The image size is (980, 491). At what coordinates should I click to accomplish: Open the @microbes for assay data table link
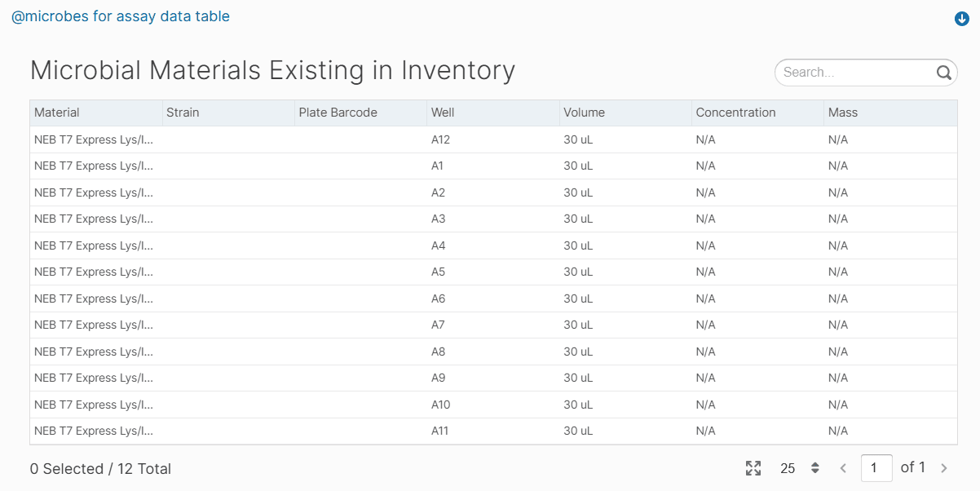pyautogui.click(x=121, y=16)
